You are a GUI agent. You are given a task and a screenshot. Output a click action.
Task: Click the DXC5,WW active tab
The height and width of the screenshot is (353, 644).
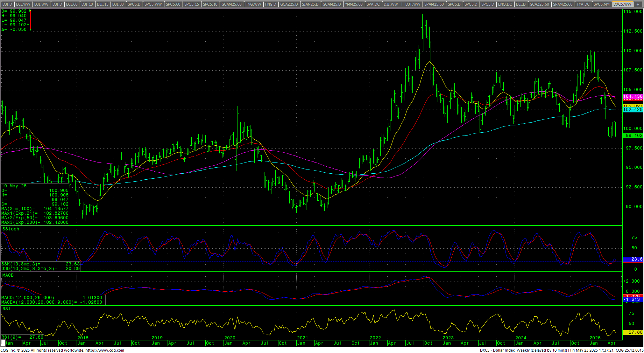tap(622, 4)
